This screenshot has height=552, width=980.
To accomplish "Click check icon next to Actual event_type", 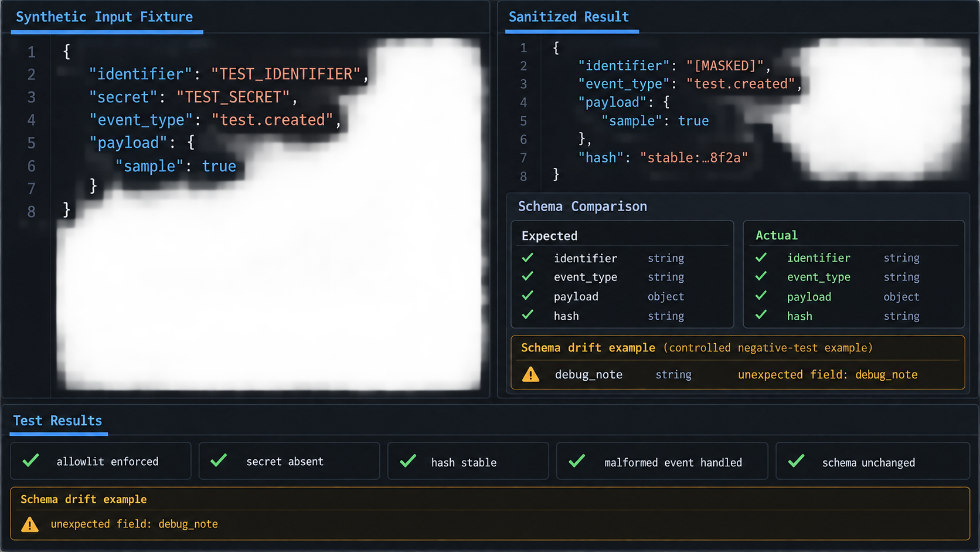I will 761,276.
